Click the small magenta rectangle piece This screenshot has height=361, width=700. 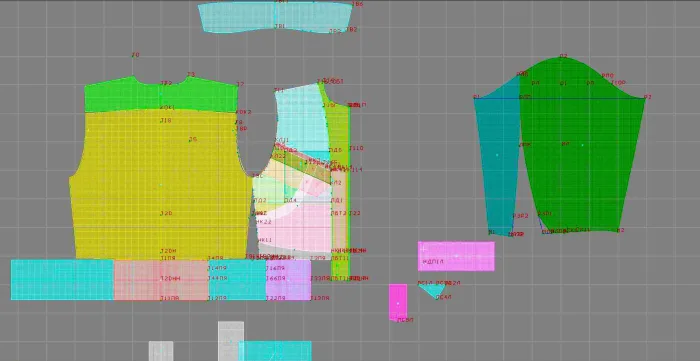pyautogui.click(x=398, y=302)
